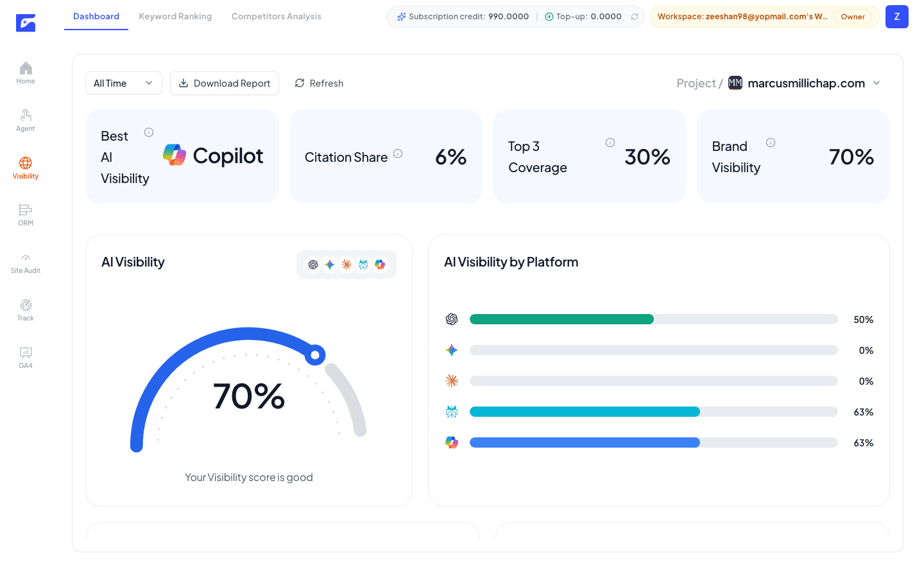Click the marcusmillichap.com project logo
The image size is (924, 578).
click(735, 83)
